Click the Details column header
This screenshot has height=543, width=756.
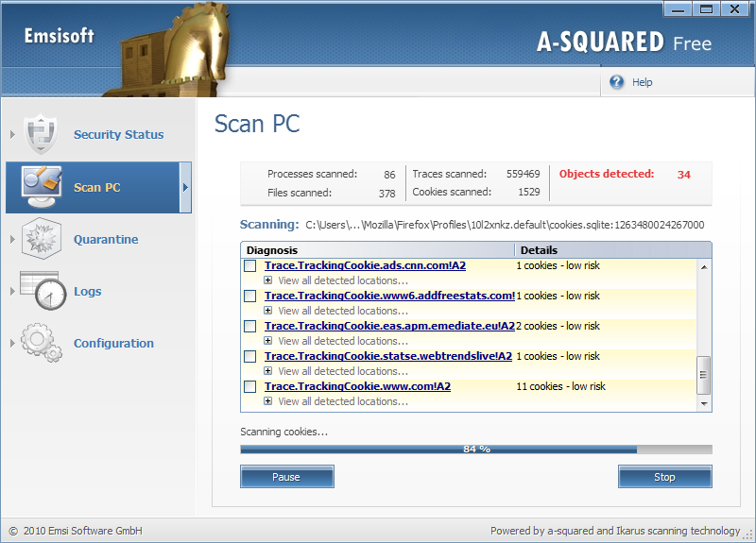[613, 250]
